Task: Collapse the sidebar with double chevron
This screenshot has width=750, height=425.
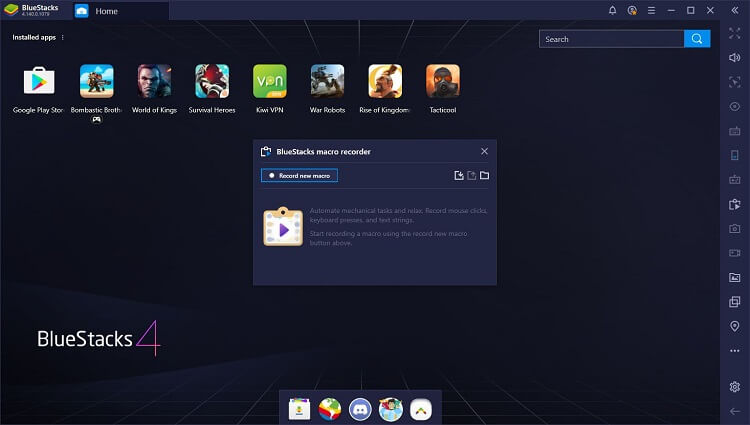Action: (735, 10)
